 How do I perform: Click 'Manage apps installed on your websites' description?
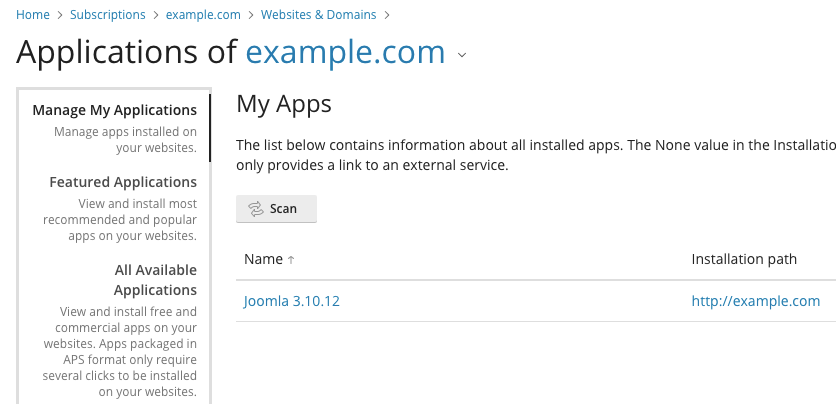pyautogui.click(x=125, y=140)
